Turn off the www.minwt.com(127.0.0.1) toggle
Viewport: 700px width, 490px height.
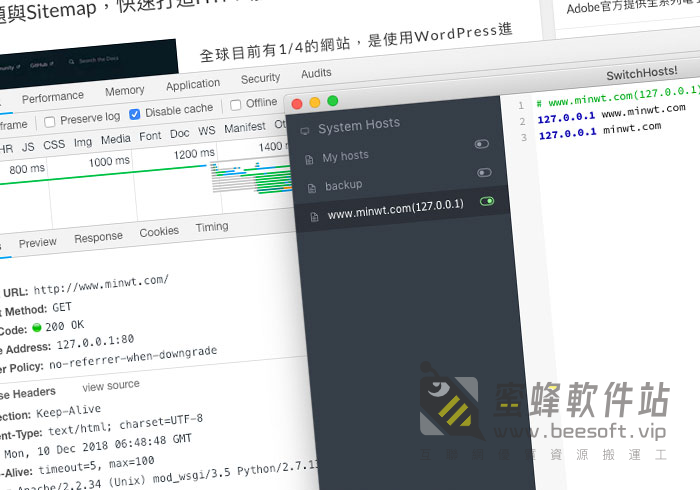click(487, 201)
